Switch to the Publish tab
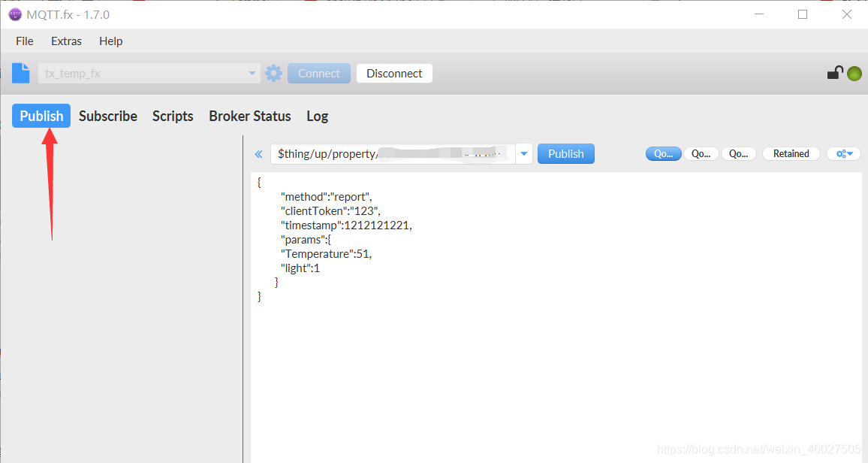The height and width of the screenshot is (463, 868). coord(41,116)
